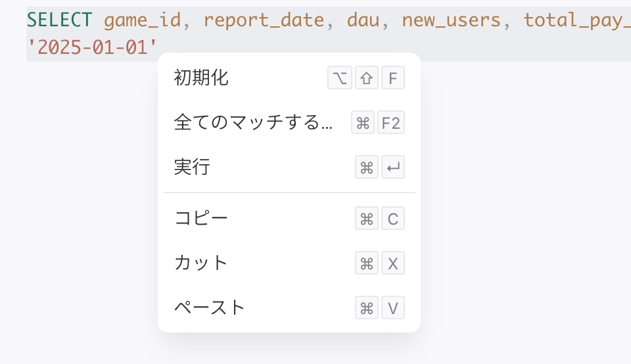Click the report_date column in SQL
The height and width of the screenshot is (364, 631).
(x=264, y=20)
